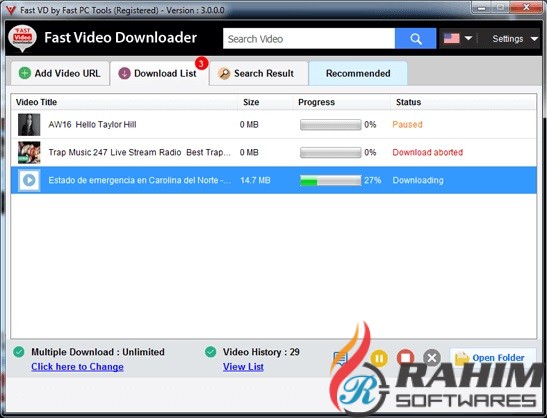Viewport: 547px width, 418px height.
Task: Stop the download with the red stop button
Action: (405, 358)
